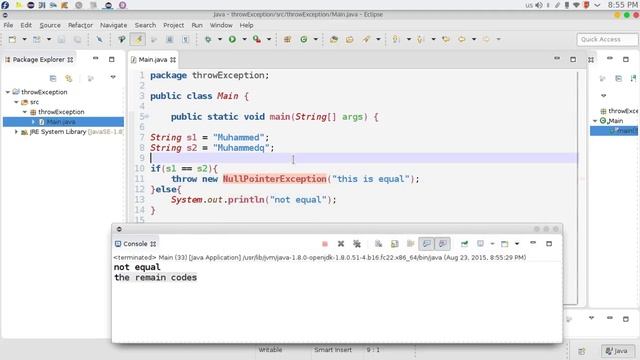Open the File menu

(8, 25)
